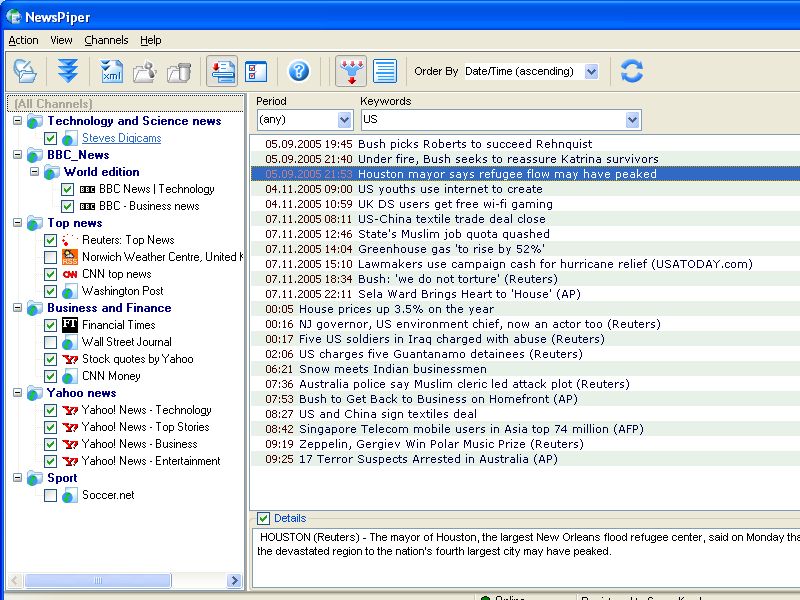Click the XML document toolbar icon
This screenshot has height=600, width=800.
click(x=111, y=71)
